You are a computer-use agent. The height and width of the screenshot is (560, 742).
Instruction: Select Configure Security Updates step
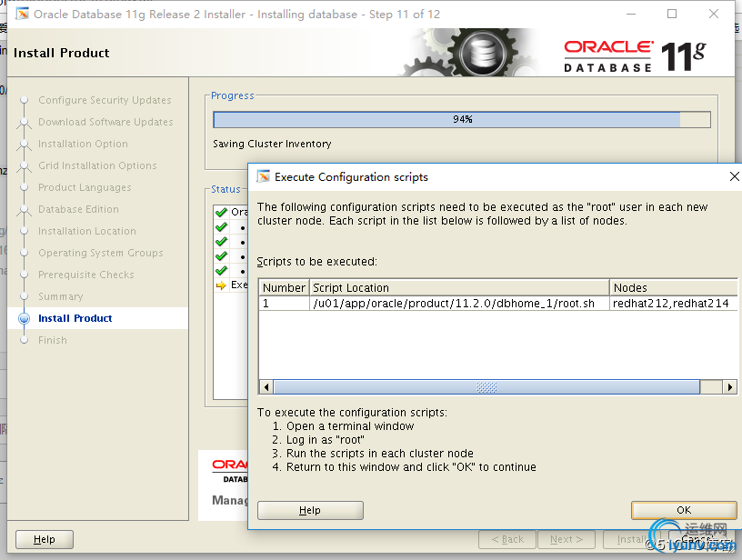[105, 100]
